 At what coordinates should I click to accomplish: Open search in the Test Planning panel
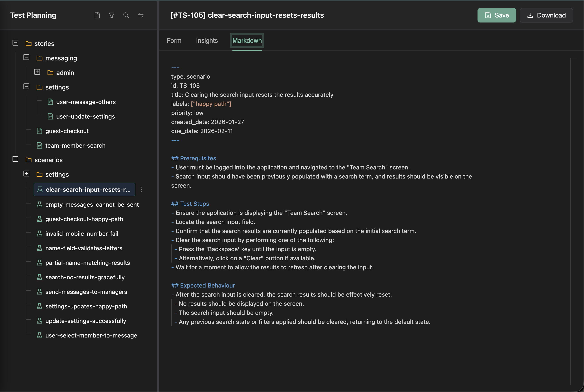[x=126, y=15]
